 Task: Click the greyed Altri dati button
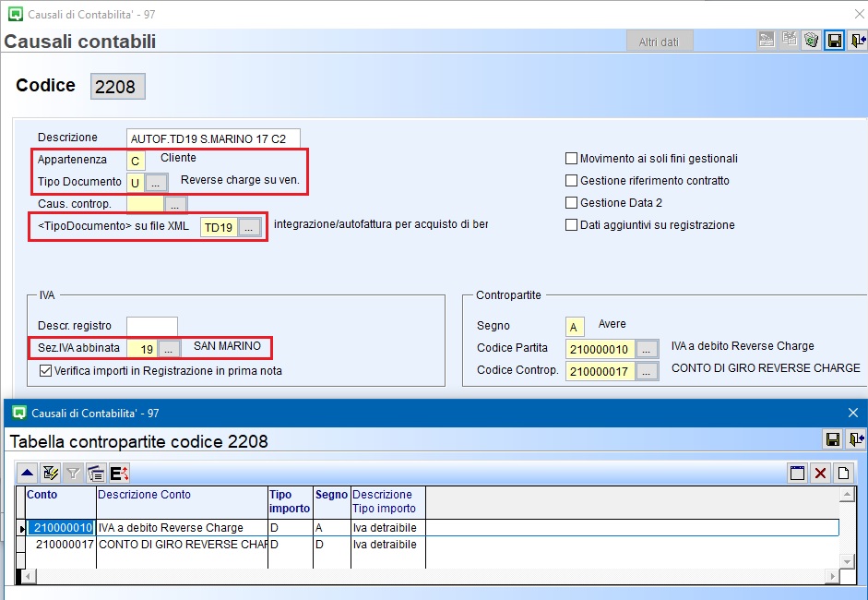[x=660, y=42]
